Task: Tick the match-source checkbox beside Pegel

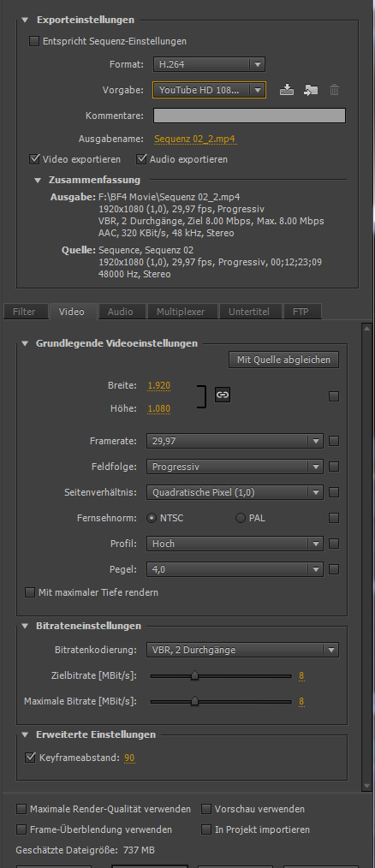Action: click(x=333, y=569)
